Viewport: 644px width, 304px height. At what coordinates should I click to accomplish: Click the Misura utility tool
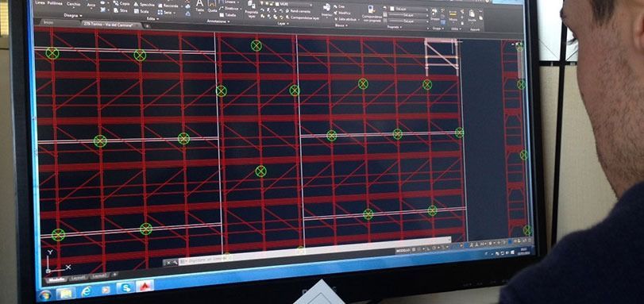(453, 15)
